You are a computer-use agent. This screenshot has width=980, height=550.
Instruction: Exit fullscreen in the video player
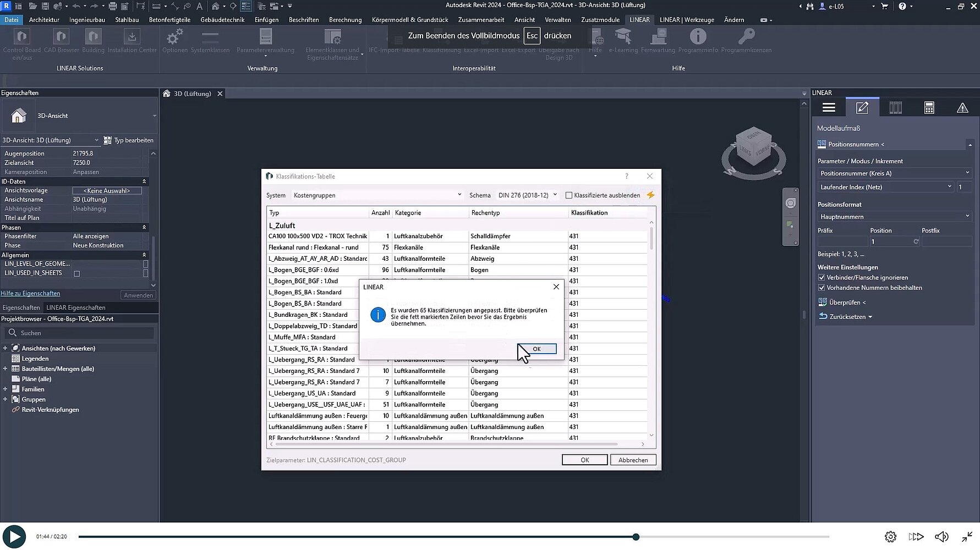(x=967, y=537)
